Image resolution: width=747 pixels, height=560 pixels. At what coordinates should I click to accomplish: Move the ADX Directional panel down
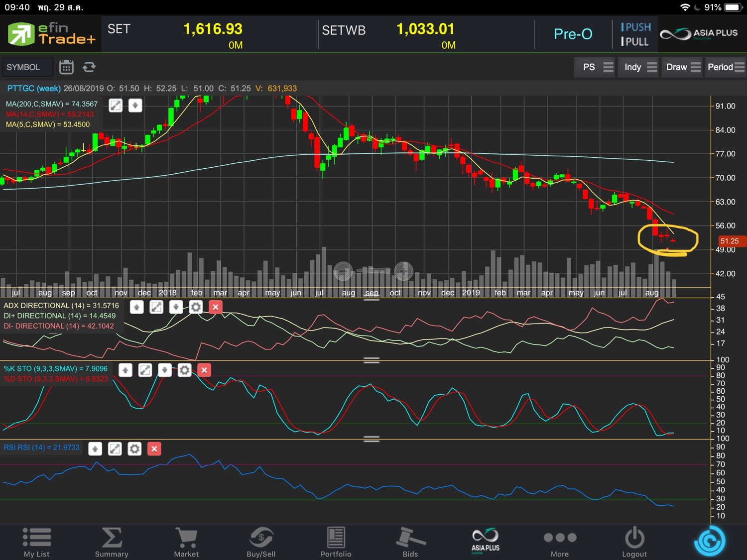[x=176, y=307]
